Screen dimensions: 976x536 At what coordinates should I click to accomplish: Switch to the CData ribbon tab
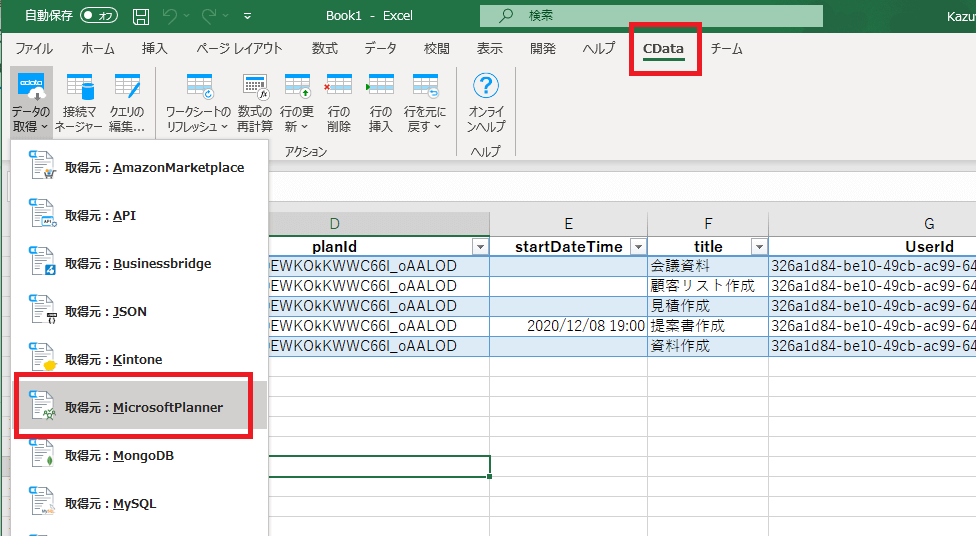[663, 48]
